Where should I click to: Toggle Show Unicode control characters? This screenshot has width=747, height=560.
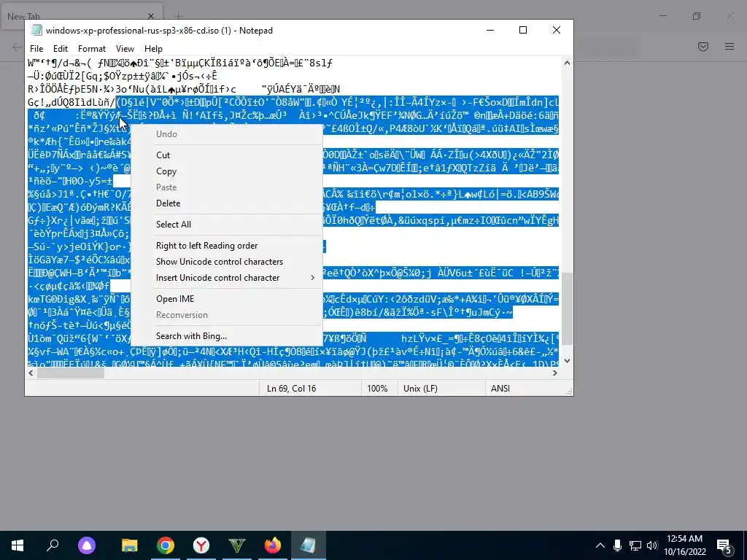tap(227, 262)
